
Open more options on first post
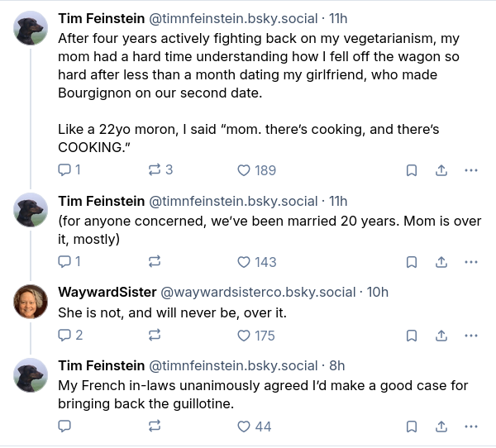(471, 170)
